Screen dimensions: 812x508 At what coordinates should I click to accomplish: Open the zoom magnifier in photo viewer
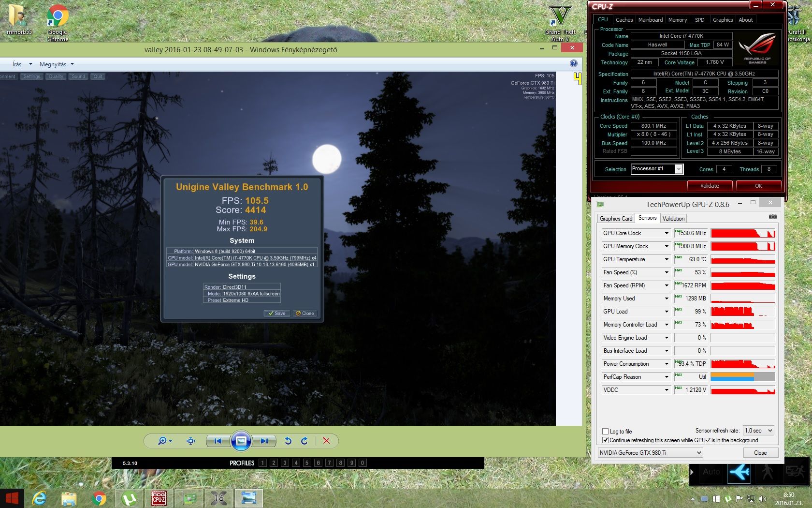(165, 441)
